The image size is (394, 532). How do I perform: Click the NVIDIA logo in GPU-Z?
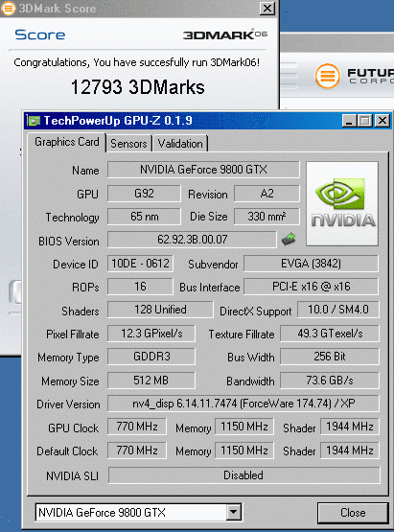[x=342, y=203]
